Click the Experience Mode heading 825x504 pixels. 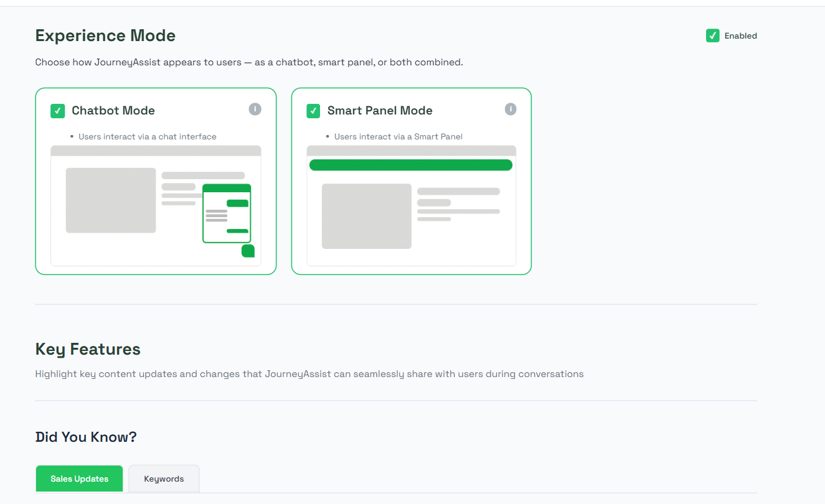tap(105, 36)
